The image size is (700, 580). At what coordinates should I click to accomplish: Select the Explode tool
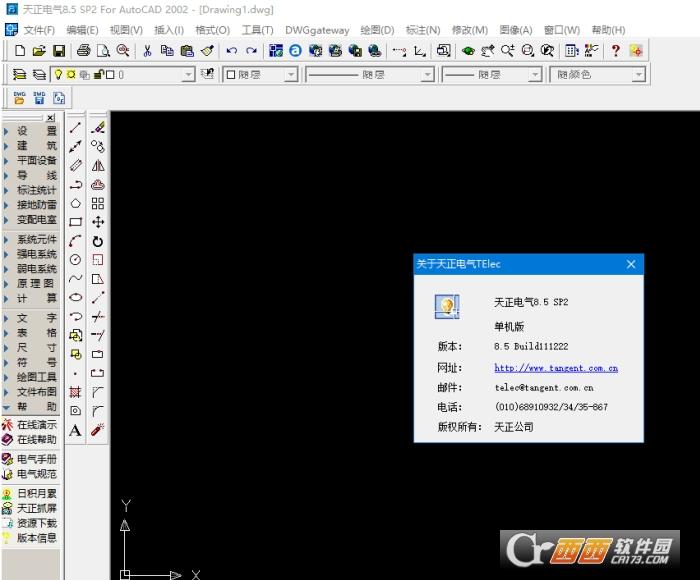click(x=98, y=430)
